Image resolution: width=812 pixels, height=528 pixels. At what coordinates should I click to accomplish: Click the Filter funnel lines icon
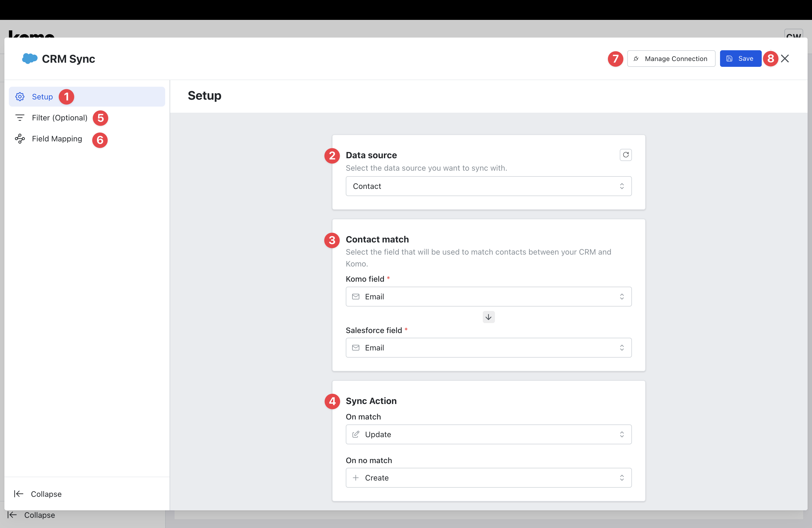pyautogui.click(x=20, y=118)
